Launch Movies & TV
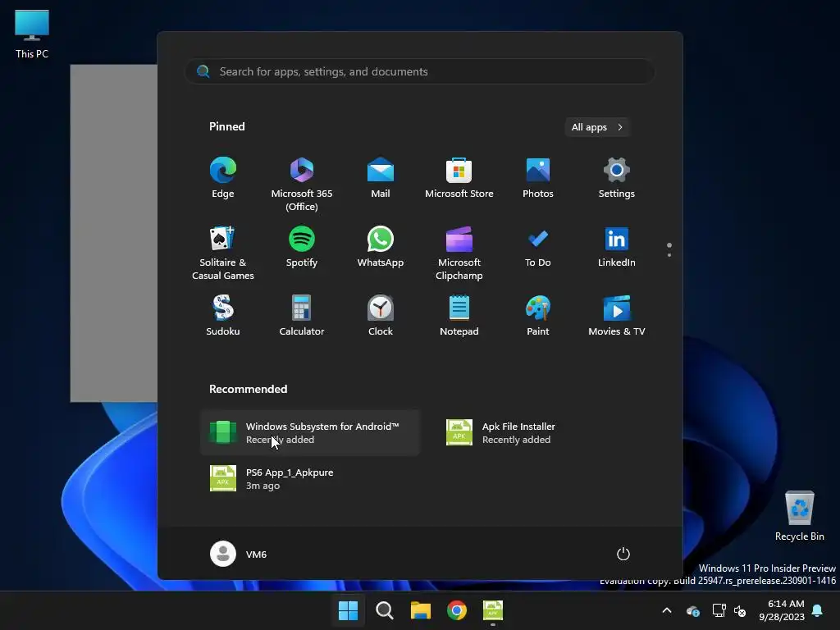Viewport: 840px width, 630px height. coord(617,316)
